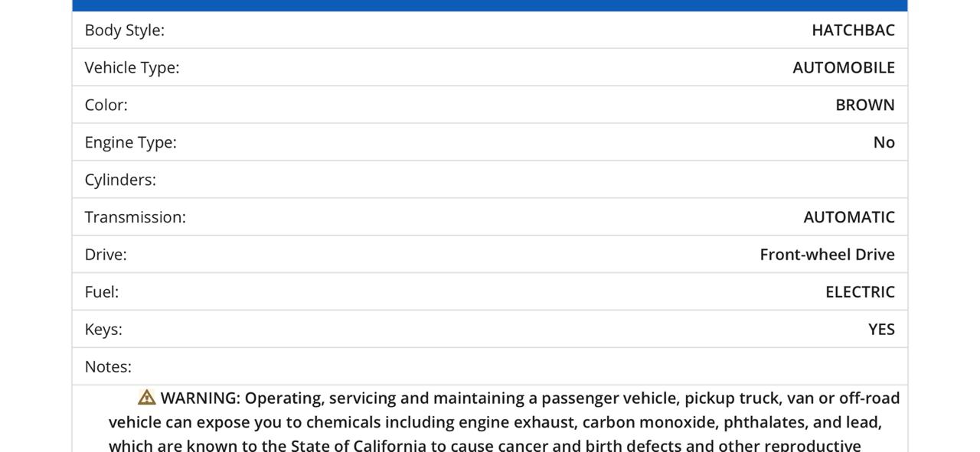Click the Engine Type value 'No'
Viewport: 980px width, 452px height.
884,142
